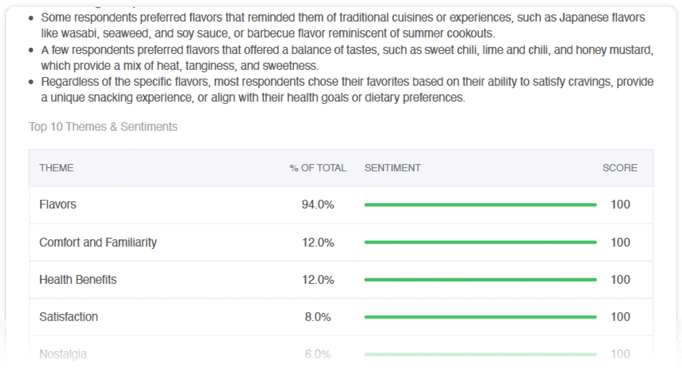Click the bullet about Japanese flavors

[343, 25]
